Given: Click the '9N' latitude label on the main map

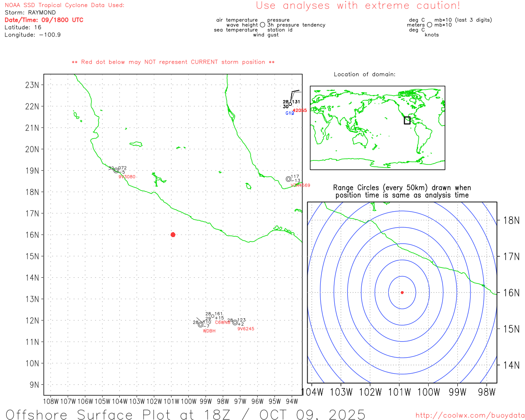Looking at the screenshot, I should [34, 385].
